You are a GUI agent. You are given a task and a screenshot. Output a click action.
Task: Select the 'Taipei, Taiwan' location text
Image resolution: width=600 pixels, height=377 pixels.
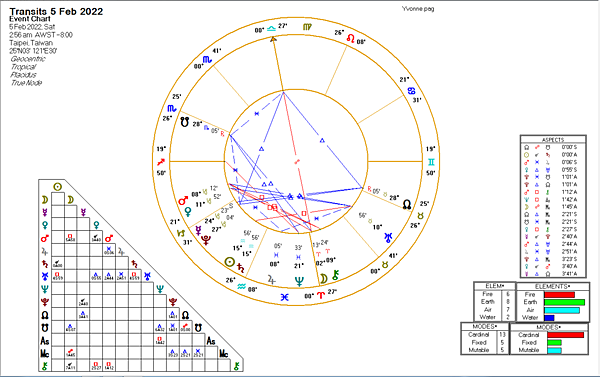pos(31,43)
